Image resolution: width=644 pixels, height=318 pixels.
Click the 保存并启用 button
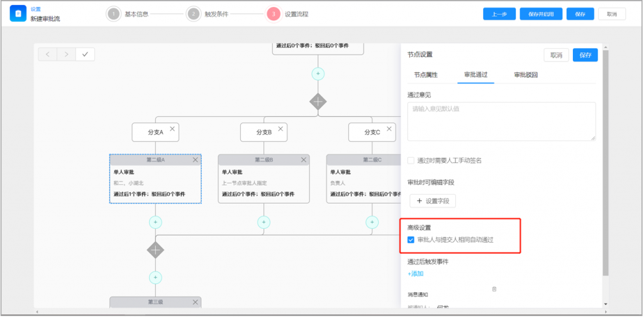541,14
